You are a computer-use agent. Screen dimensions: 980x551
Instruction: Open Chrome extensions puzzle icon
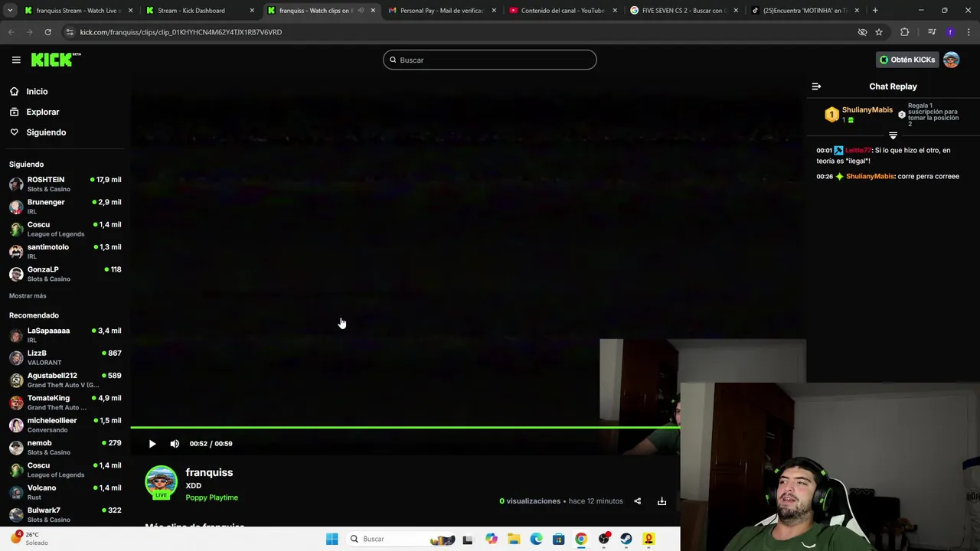point(905,32)
